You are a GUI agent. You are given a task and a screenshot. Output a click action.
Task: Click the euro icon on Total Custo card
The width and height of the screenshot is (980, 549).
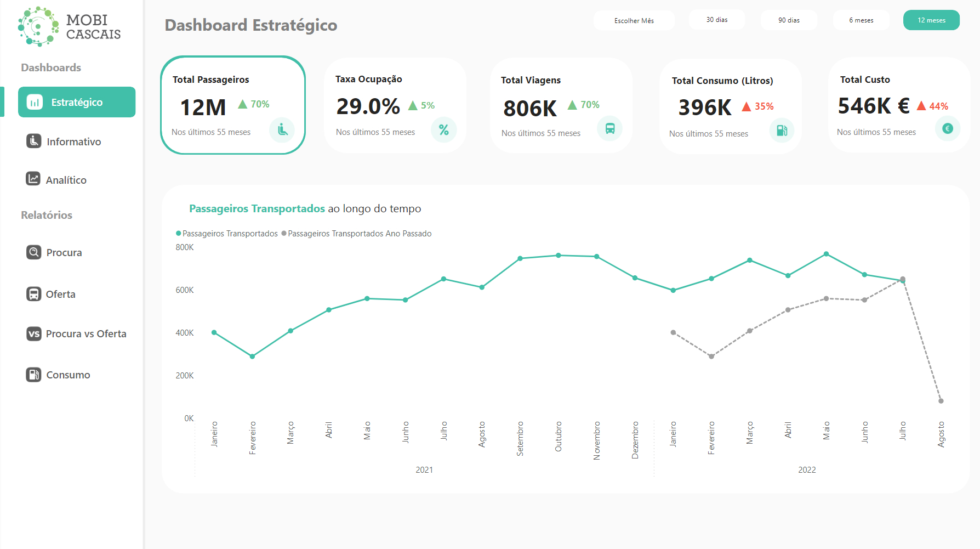click(x=948, y=129)
